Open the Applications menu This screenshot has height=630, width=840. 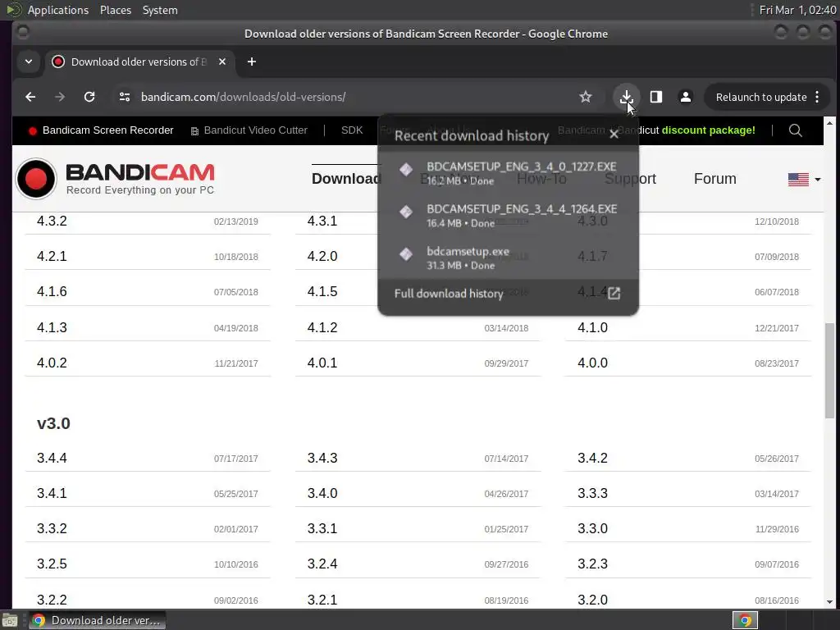click(58, 10)
